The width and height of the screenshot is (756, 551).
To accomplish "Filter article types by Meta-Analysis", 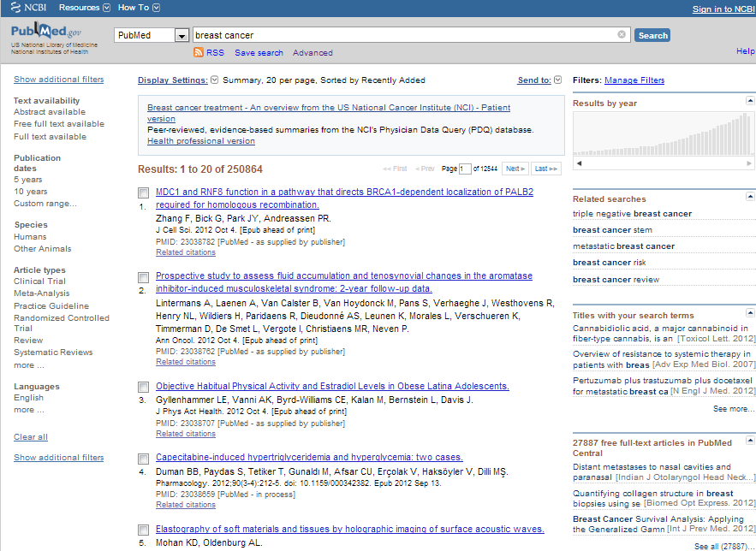I will [x=41, y=293].
